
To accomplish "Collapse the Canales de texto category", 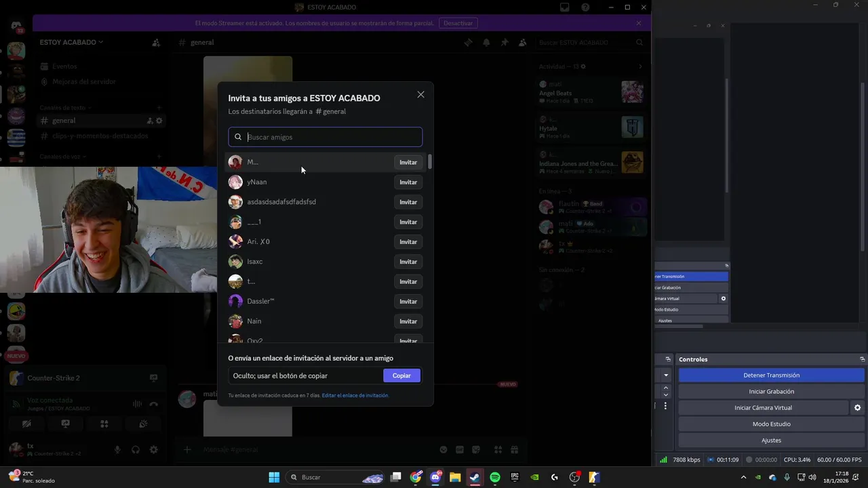I will coord(64,108).
